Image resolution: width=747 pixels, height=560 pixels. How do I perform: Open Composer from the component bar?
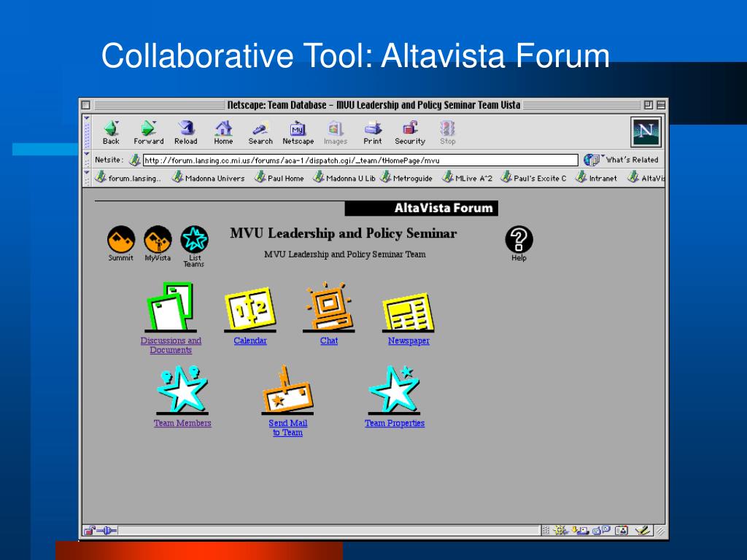coord(642,531)
